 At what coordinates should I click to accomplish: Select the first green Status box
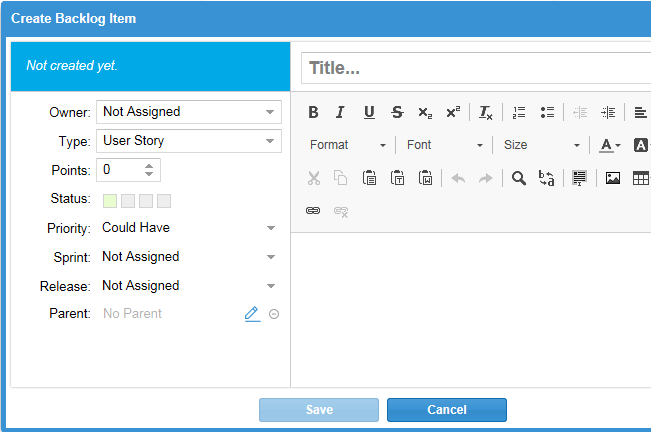click(x=110, y=200)
